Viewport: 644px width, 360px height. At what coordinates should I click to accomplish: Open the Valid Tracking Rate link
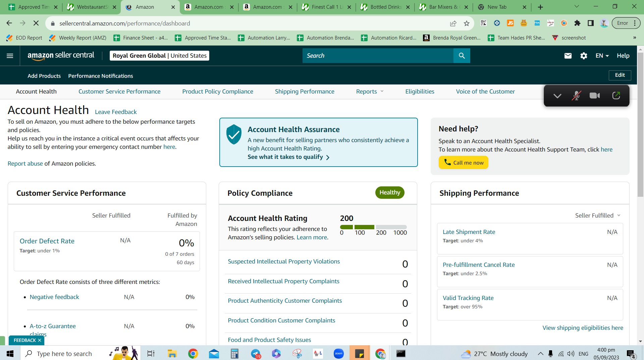(468, 298)
